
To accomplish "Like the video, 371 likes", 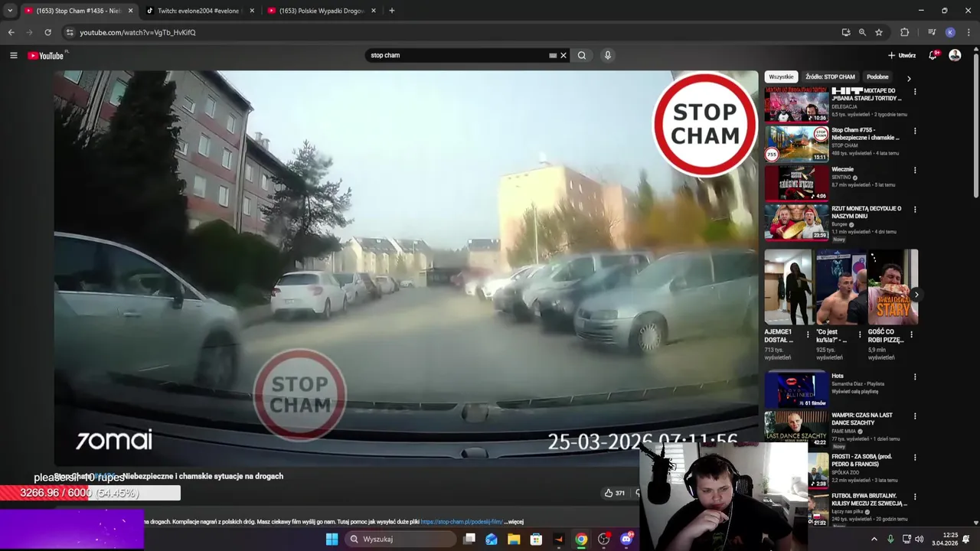I will [x=615, y=493].
